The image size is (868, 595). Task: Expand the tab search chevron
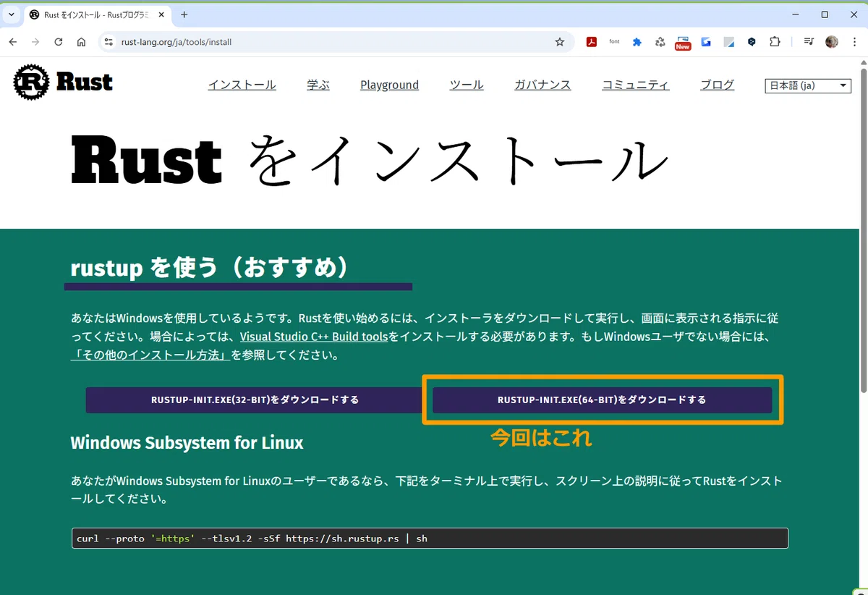(11, 14)
